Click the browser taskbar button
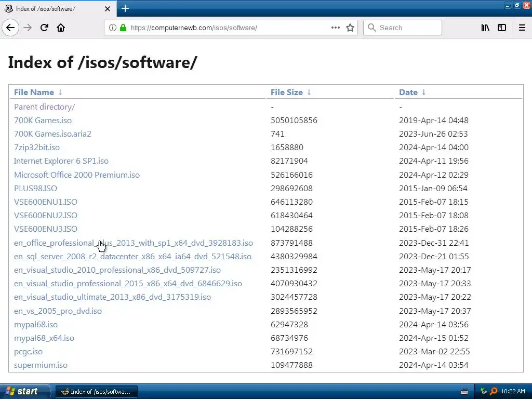Image resolution: width=532 pixels, height=399 pixels. tap(96, 392)
